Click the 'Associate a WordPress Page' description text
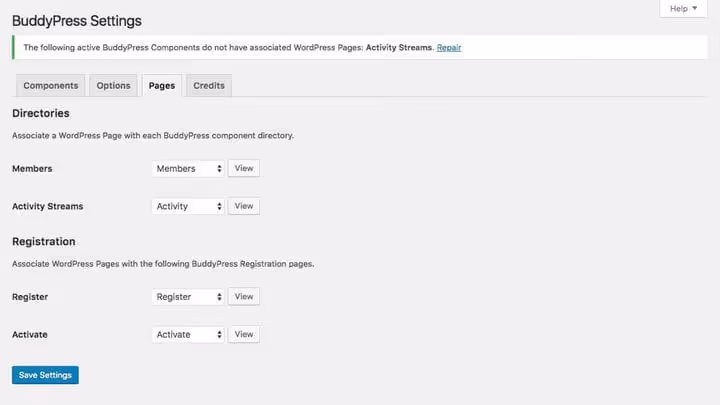The width and height of the screenshot is (720, 405). pos(153,135)
